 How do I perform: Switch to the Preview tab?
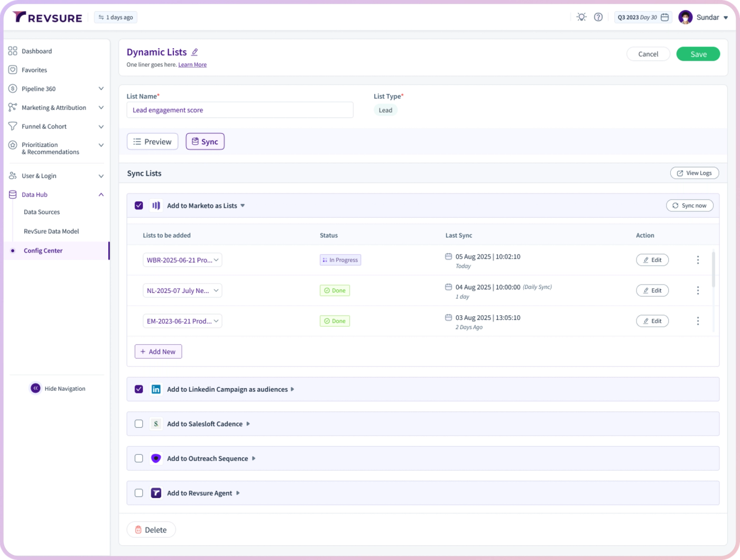(x=152, y=142)
